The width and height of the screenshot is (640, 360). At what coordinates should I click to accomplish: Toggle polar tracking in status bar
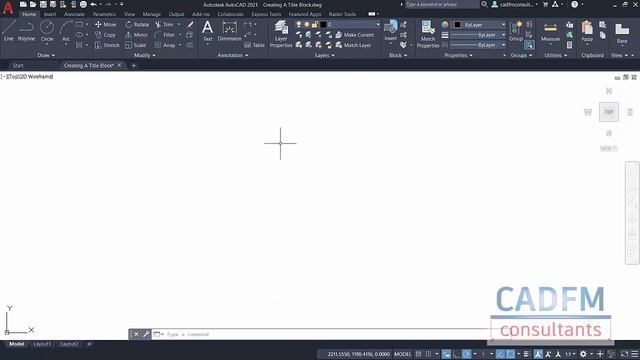(x=467, y=354)
